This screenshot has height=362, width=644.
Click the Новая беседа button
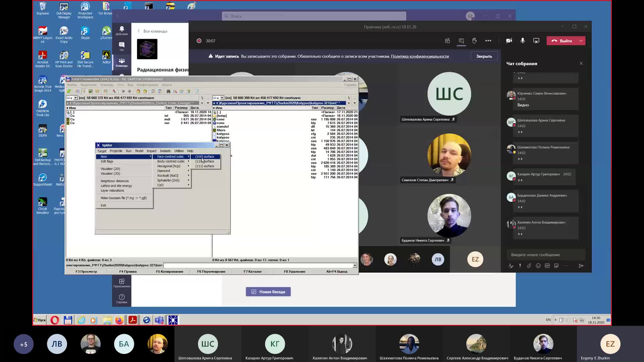point(268,292)
